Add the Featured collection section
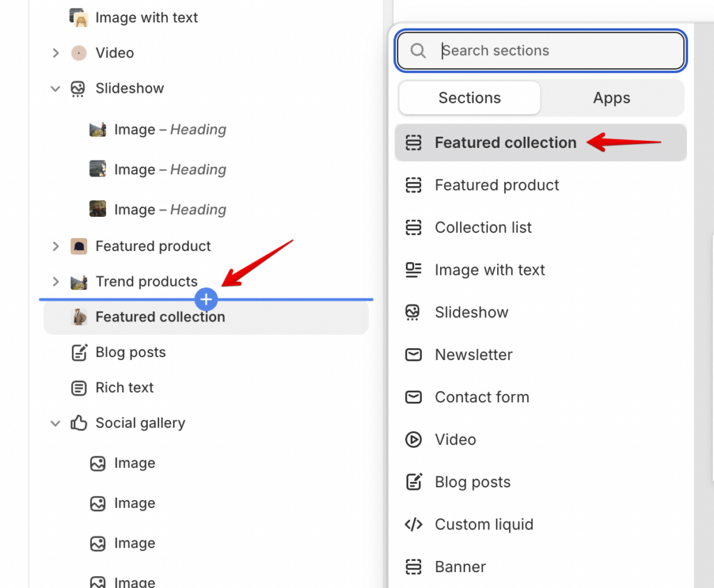 [540, 142]
